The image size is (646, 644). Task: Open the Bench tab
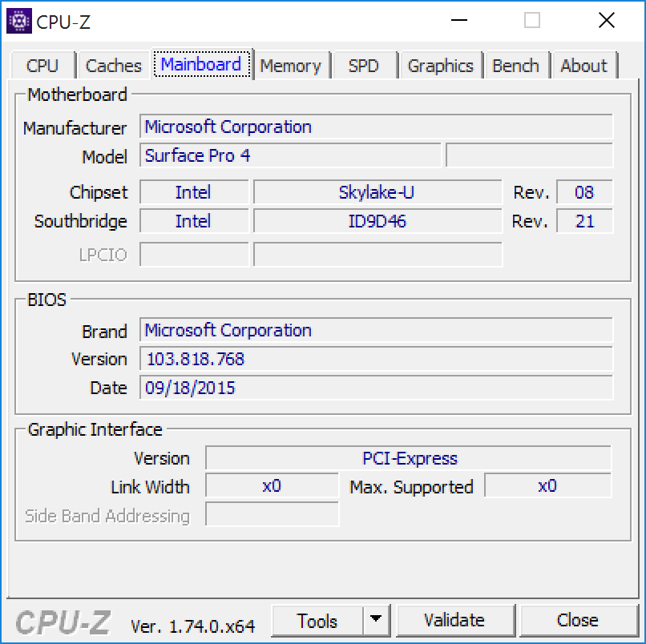tap(515, 66)
